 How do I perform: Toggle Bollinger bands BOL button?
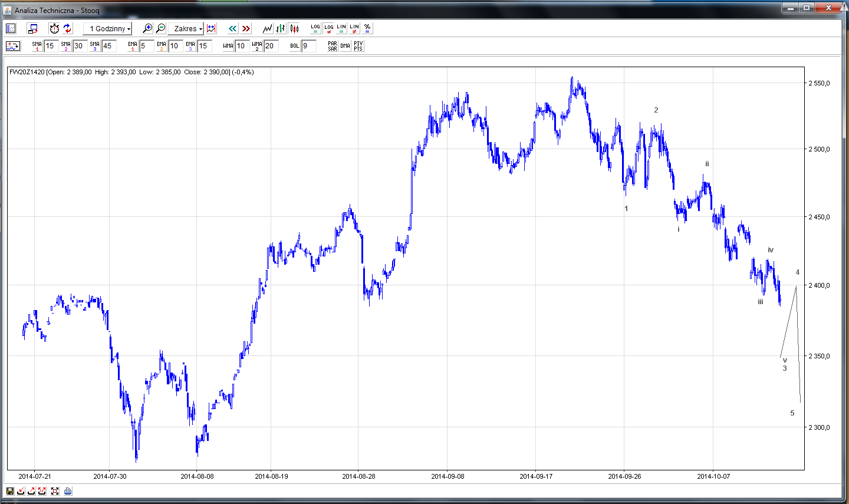(295, 46)
